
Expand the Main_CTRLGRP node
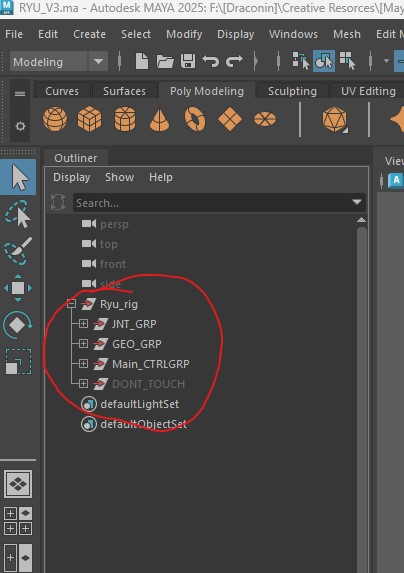pos(83,364)
